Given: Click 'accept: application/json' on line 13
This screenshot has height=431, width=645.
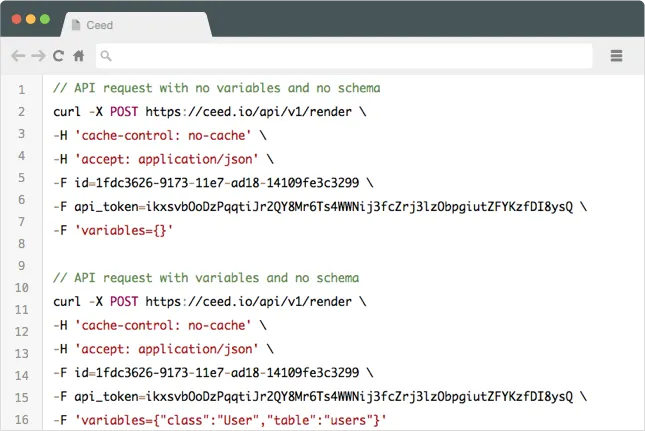Looking at the screenshot, I should click(x=167, y=349).
